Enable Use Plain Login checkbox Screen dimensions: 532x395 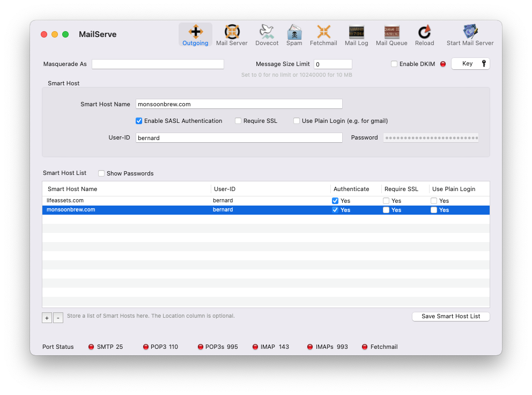[x=297, y=121]
